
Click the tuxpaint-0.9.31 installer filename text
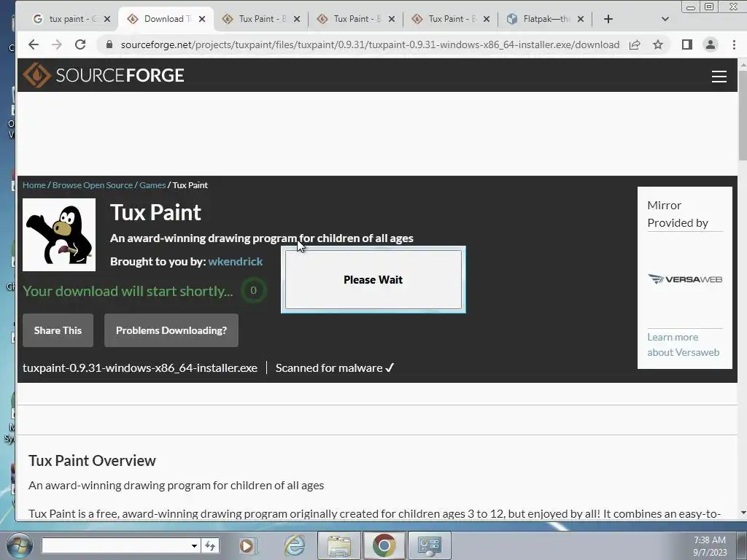point(139,367)
